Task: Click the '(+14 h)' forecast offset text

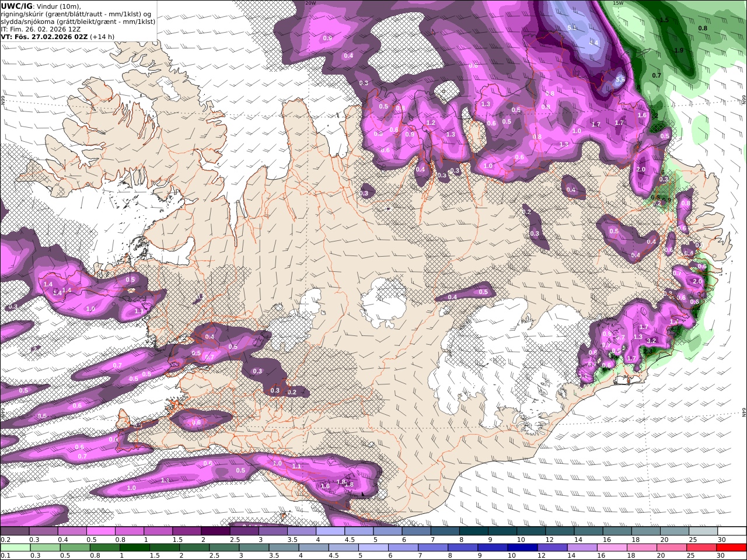Action: (102, 36)
